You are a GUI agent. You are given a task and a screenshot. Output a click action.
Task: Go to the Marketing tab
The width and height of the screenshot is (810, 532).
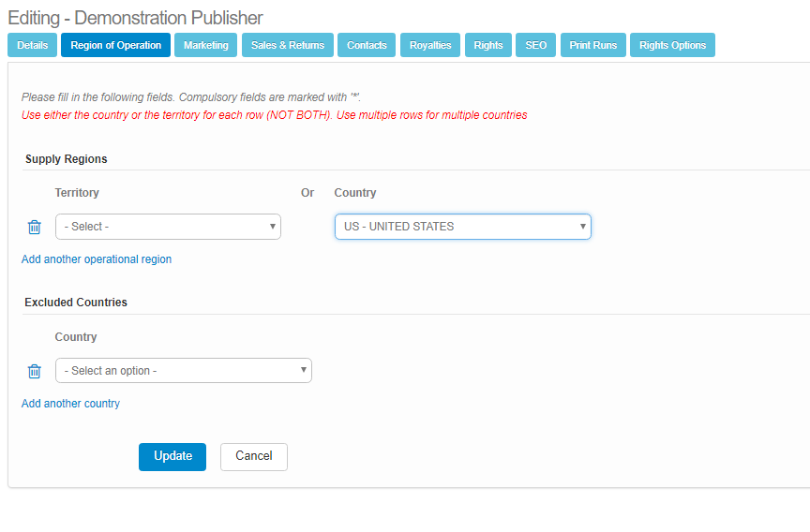pos(205,45)
